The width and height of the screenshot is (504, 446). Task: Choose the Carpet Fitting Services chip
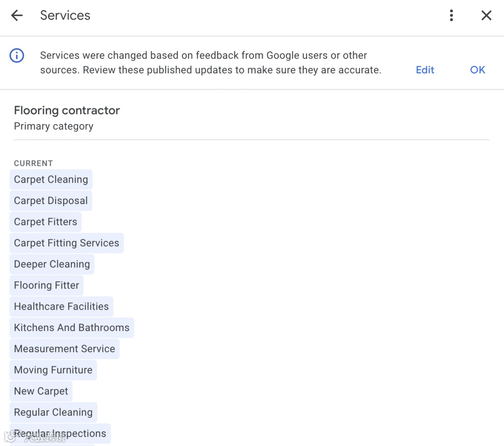[x=66, y=243]
